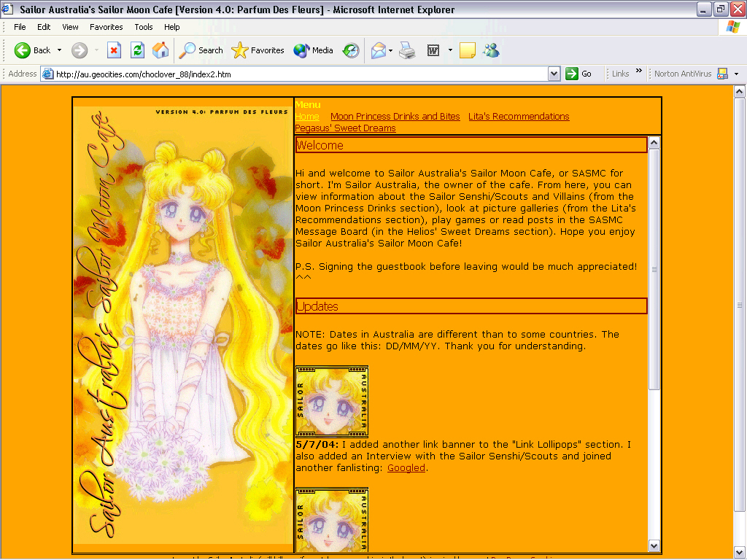Image resolution: width=747 pixels, height=560 pixels.
Task: Close the Internet Explorer window
Action: tap(738, 9)
